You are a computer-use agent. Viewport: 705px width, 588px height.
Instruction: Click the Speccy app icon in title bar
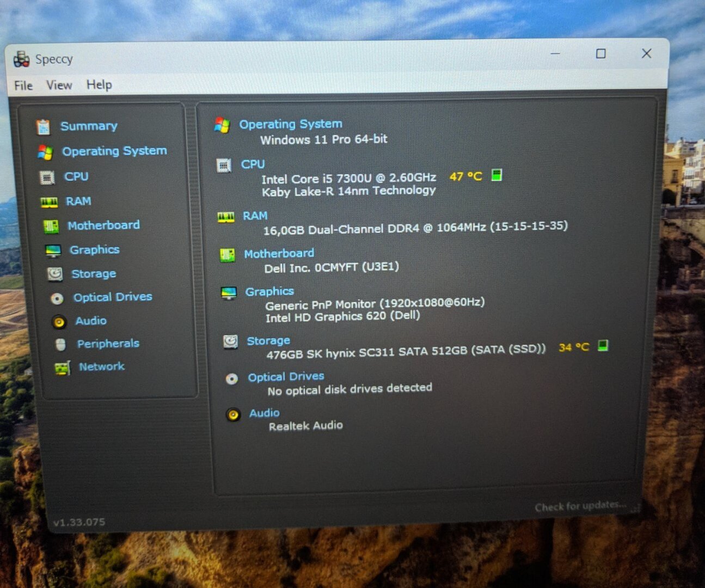click(21, 59)
